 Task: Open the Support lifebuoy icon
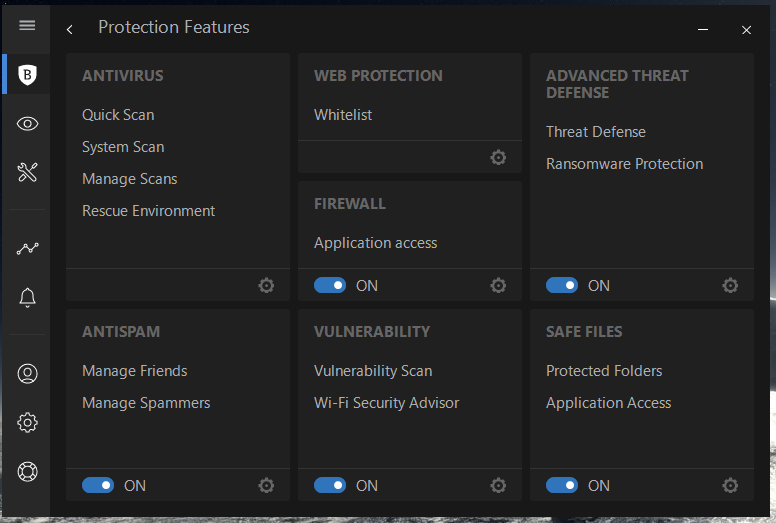point(28,471)
